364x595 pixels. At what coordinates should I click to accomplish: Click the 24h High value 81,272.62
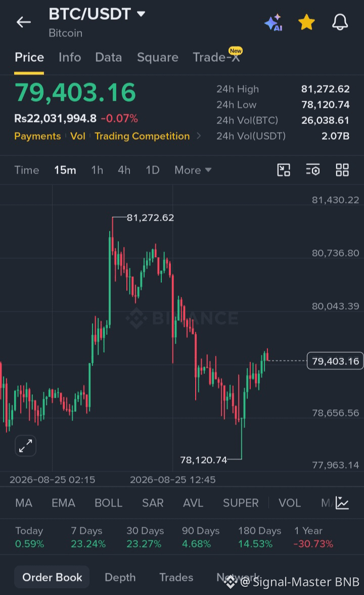(326, 89)
